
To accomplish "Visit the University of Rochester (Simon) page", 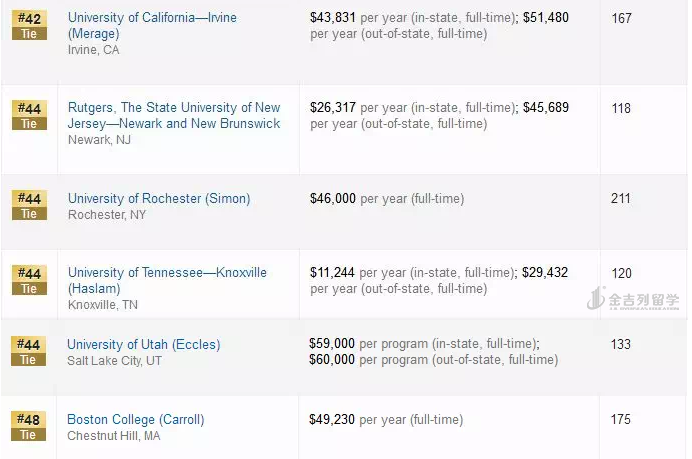I will [x=159, y=198].
